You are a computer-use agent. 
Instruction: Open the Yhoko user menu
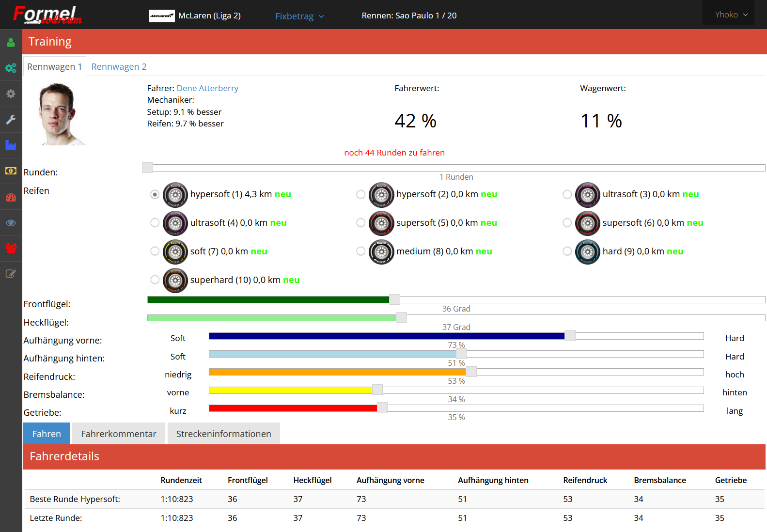pos(731,15)
